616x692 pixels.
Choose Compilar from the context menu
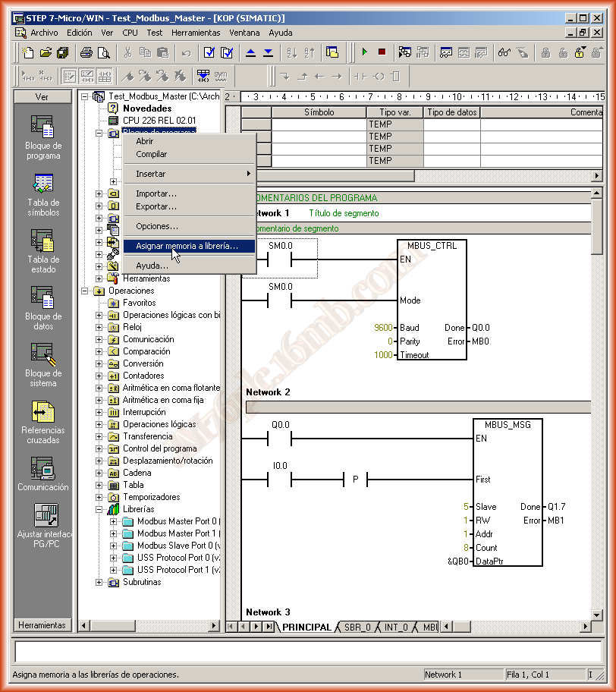(152, 154)
